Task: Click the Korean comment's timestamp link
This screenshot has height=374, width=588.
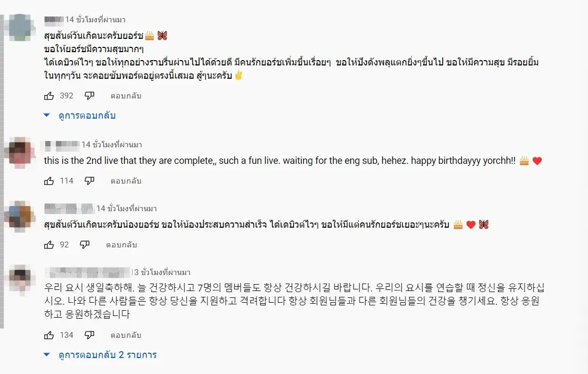Action: pos(161,272)
